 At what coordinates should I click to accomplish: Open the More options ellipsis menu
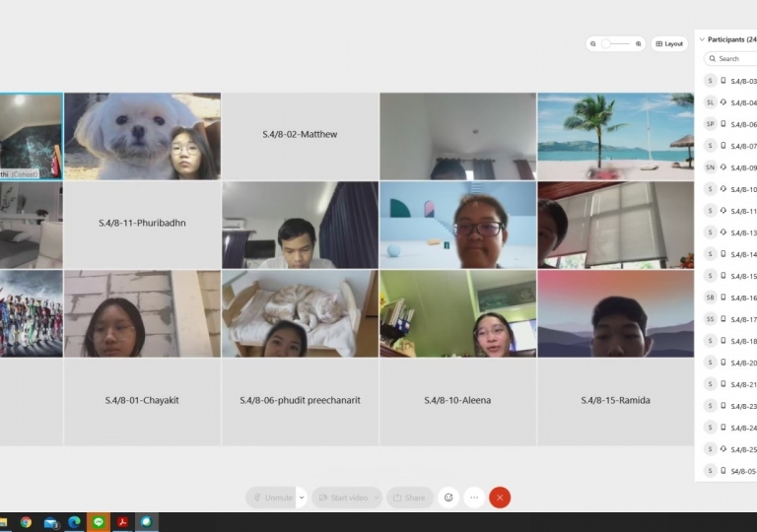(474, 498)
